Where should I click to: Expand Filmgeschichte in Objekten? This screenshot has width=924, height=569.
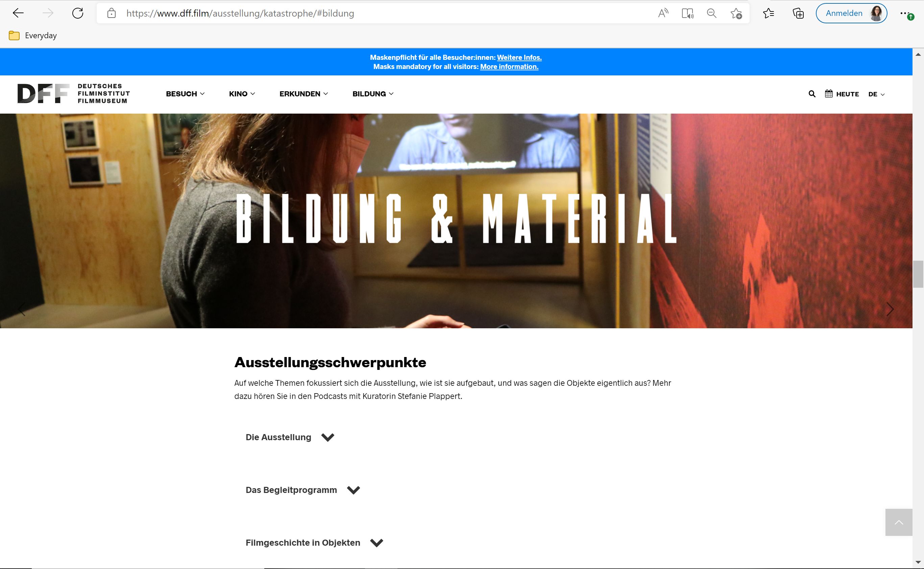tap(314, 543)
